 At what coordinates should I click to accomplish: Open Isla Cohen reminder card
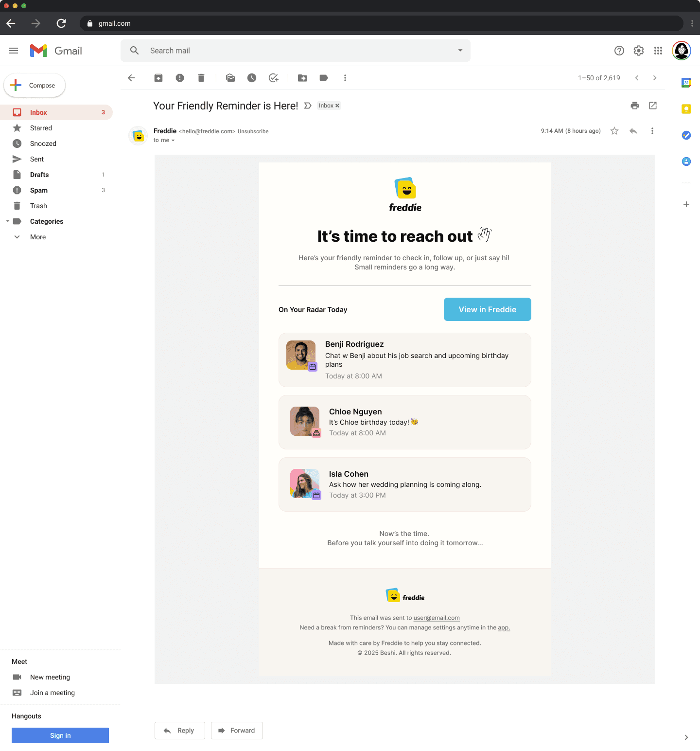pyautogui.click(x=405, y=484)
